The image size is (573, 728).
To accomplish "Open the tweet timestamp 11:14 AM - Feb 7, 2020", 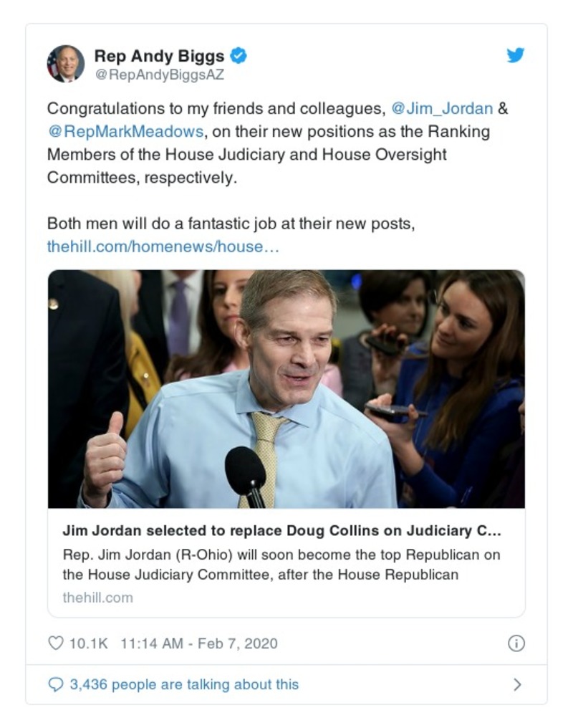I will click(x=198, y=643).
